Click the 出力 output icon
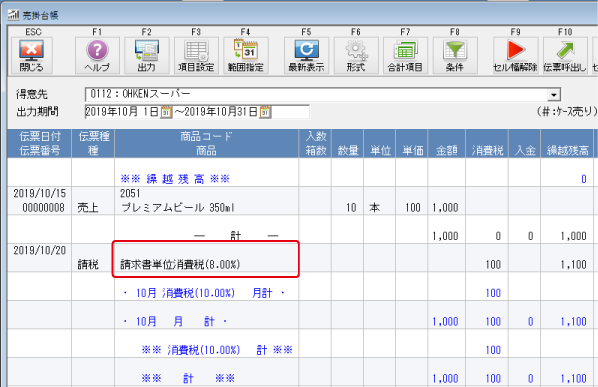598x387 pixels. (x=147, y=55)
